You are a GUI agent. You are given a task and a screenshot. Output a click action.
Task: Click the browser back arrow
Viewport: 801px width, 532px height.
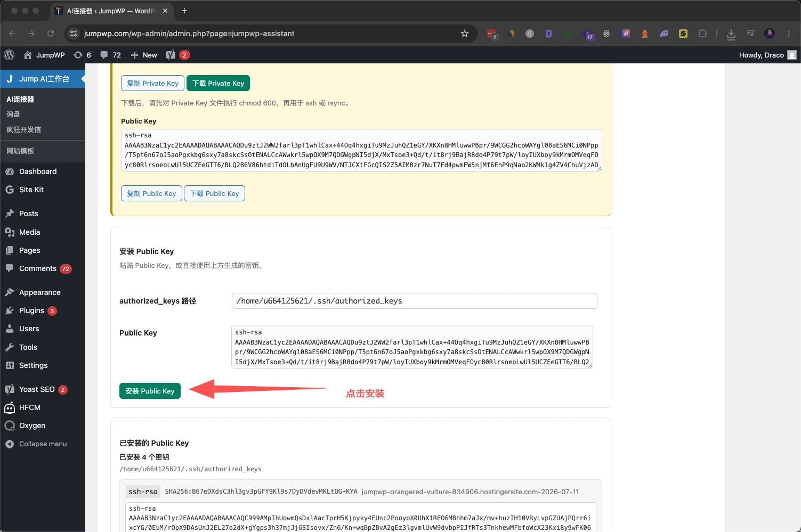tap(12, 34)
